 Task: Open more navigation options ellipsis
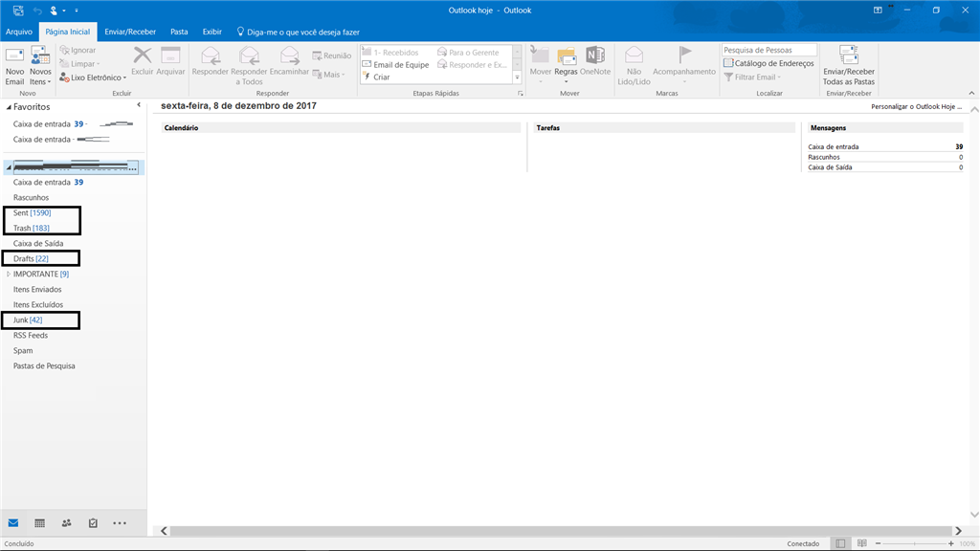click(120, 523)
